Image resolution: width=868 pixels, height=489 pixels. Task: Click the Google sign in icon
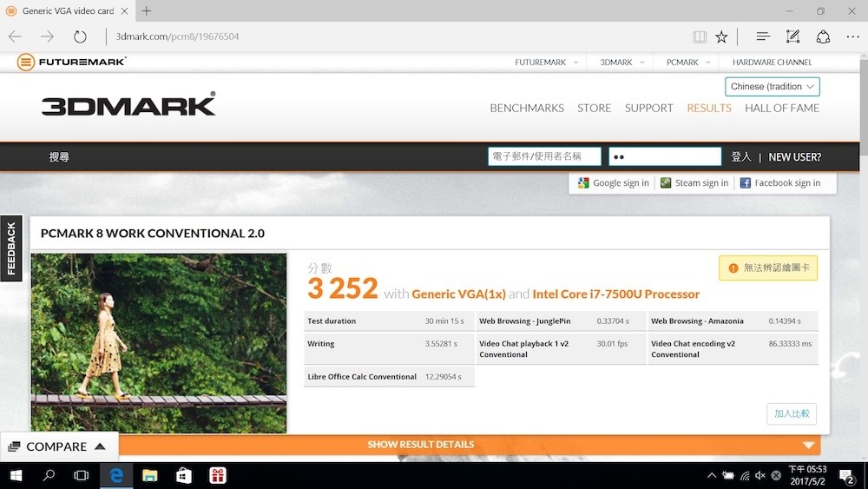pos(583,182)
